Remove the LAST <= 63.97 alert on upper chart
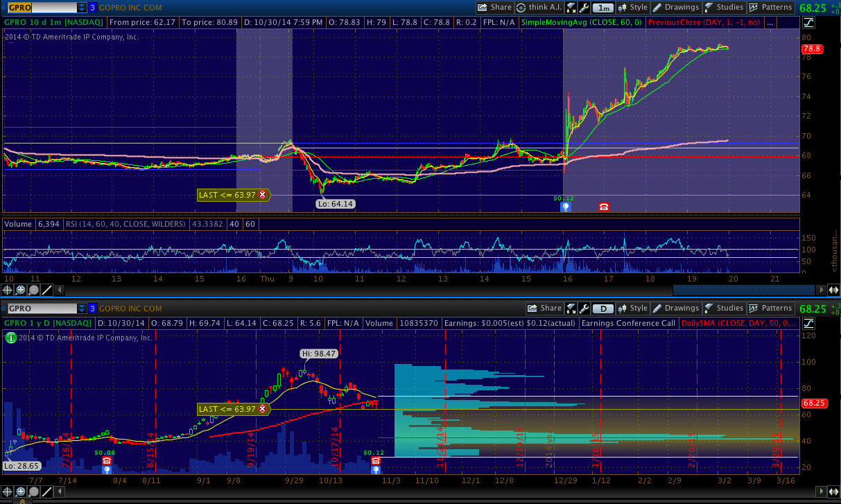Screen dimensions: 841x504 click(262, 195)
